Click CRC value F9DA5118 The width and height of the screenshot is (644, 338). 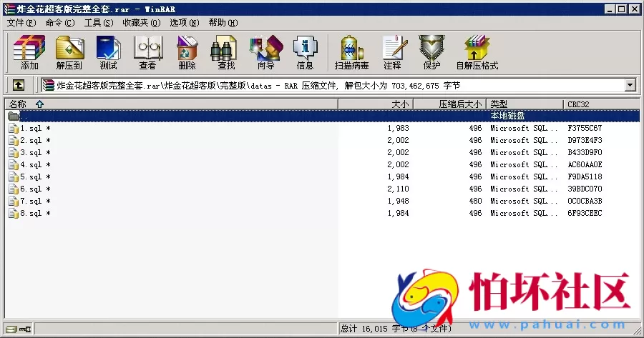tap(585, 177)
